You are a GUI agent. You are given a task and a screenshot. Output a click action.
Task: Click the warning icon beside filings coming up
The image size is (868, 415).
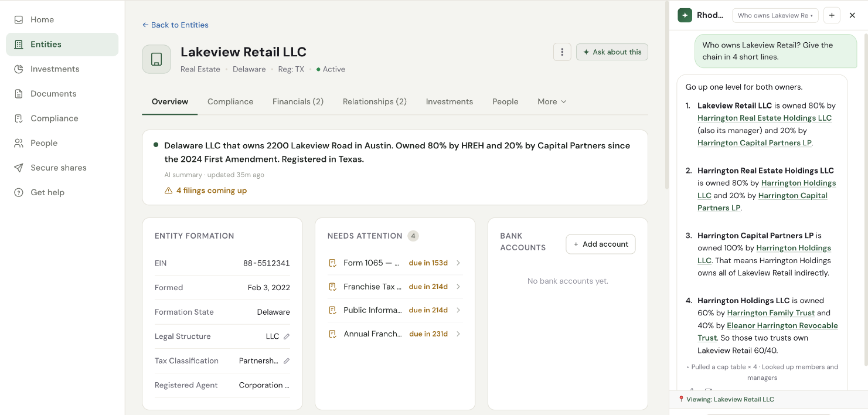pos(169,191)
